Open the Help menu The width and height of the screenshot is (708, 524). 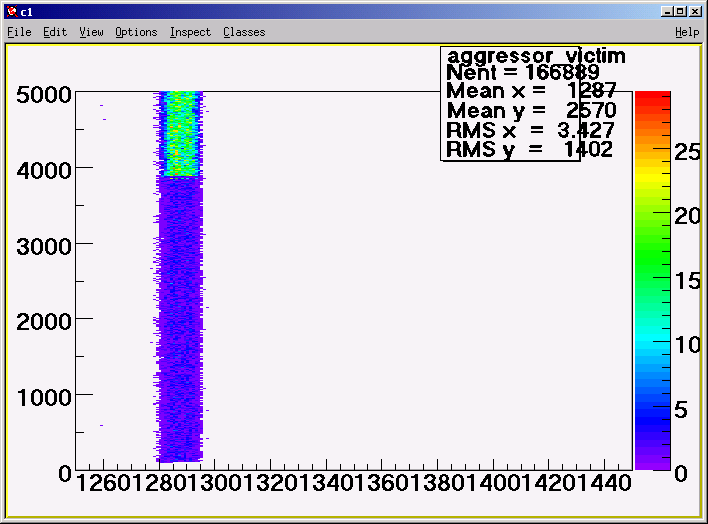point(687,32)
